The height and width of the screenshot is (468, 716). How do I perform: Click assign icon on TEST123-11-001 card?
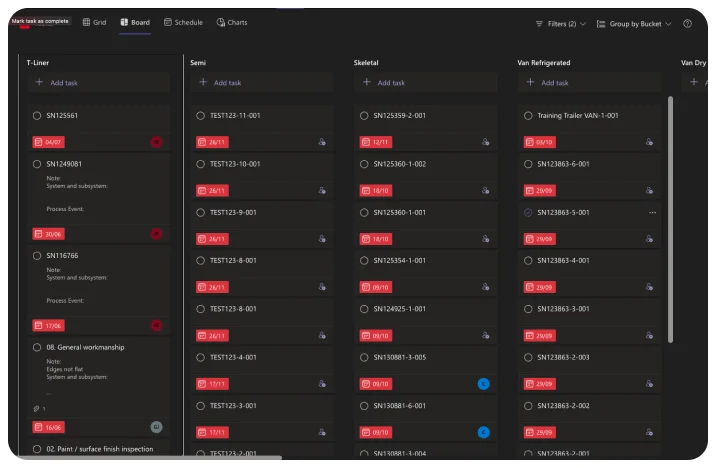(x=321, y=142)
